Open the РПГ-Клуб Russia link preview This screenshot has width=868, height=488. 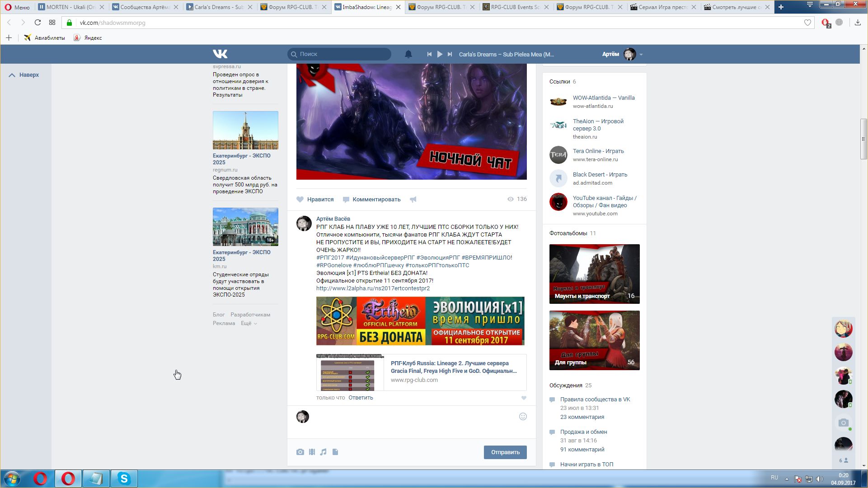coord(421,372)
